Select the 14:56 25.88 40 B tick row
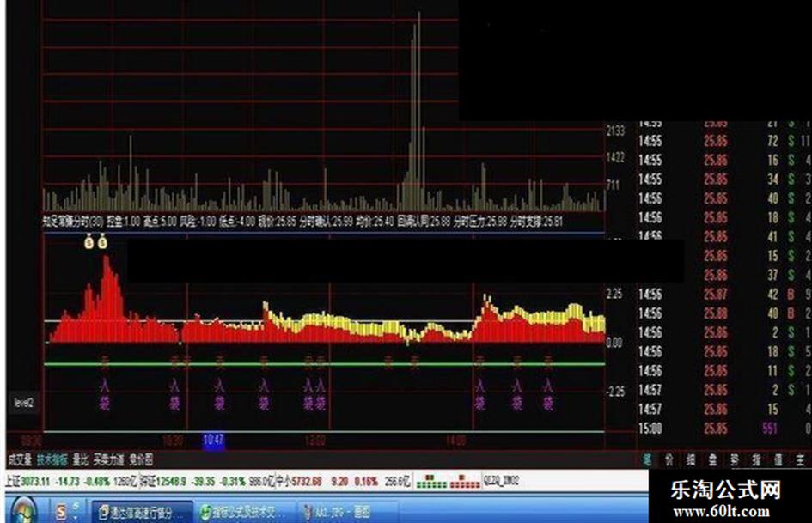The height and width of the screenshot is (523, 812). point(723,313)
